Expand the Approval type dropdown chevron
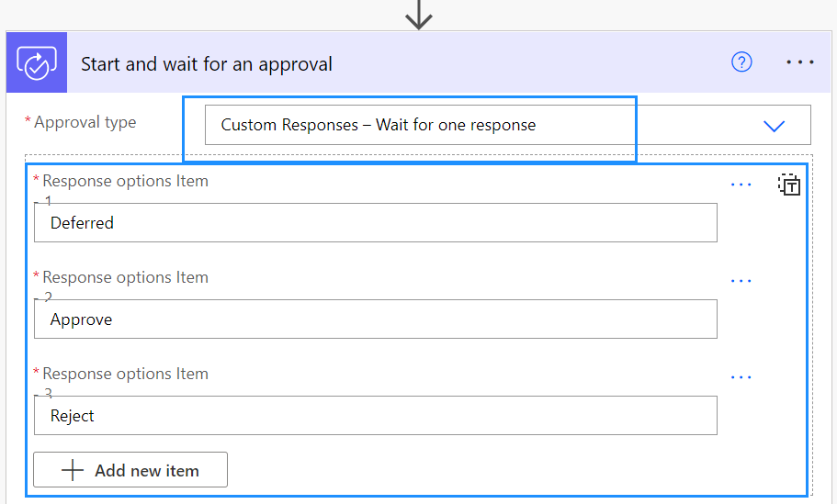The width and height of the screenshot is (837, 504). click(774, 126)
